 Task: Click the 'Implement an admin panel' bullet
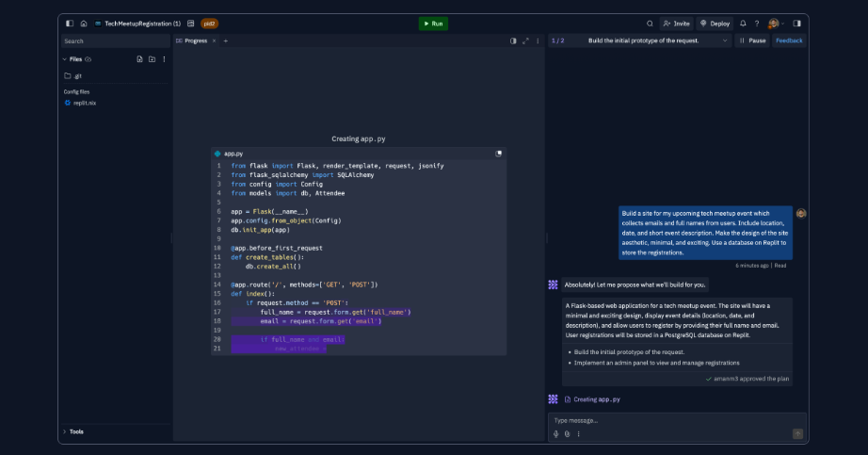pos(656,363)
